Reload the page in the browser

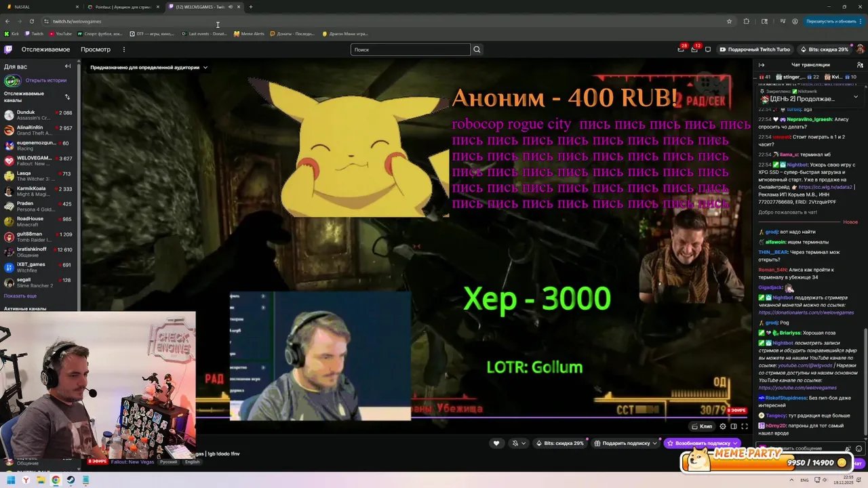pyautogui.click(x=31, y=21)
